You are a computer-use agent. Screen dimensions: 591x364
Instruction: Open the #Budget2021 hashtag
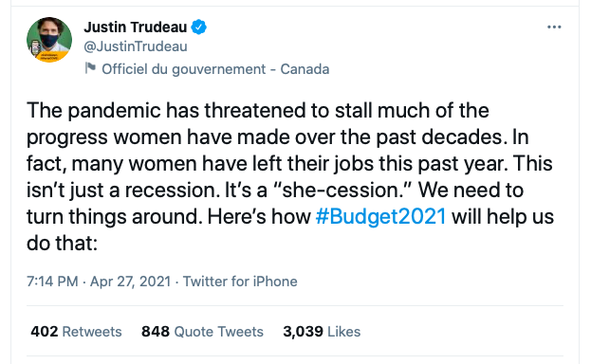pyautogui.click(x=380, y=216)
